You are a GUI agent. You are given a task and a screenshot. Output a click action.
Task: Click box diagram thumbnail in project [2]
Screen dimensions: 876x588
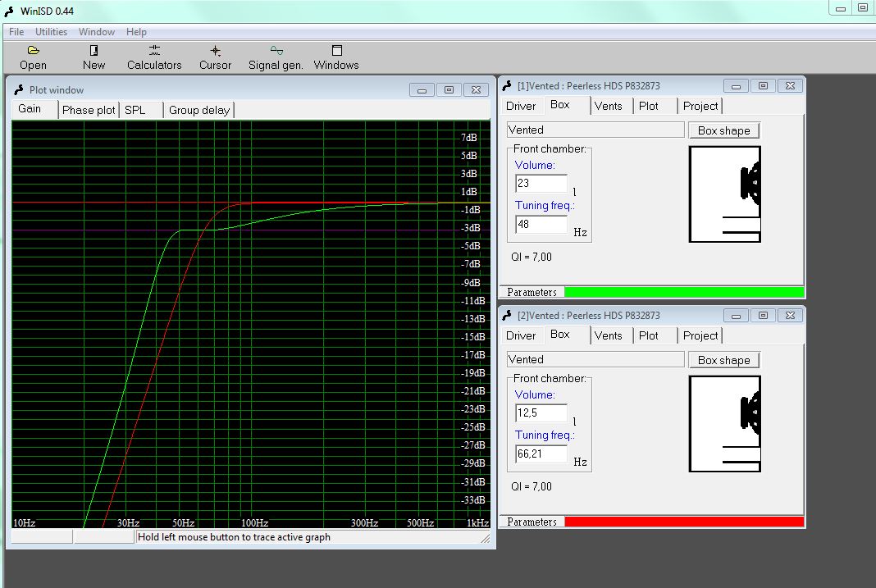pyautogui.click(x=724, y=424)
